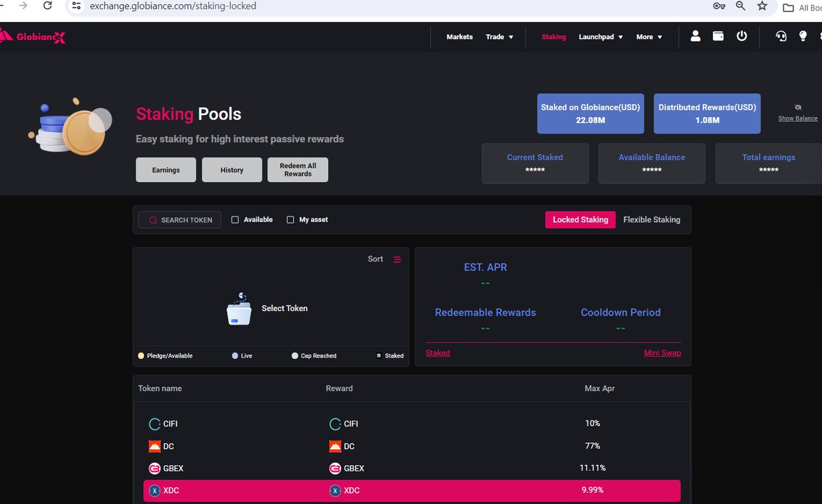This screenshot has width=822, height=504.
Task: Click Redeem All Rewards button
Action: [x=298, y=170]
